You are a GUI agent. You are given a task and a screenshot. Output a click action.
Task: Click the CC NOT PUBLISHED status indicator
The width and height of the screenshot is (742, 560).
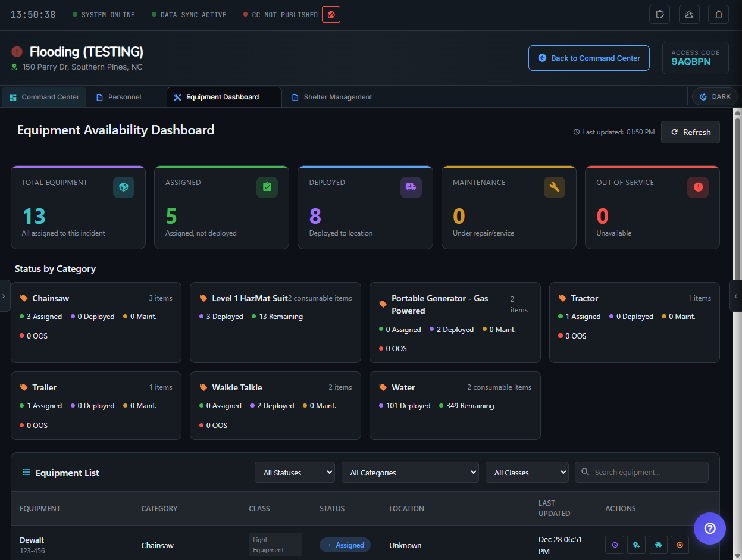pos(280,14)
